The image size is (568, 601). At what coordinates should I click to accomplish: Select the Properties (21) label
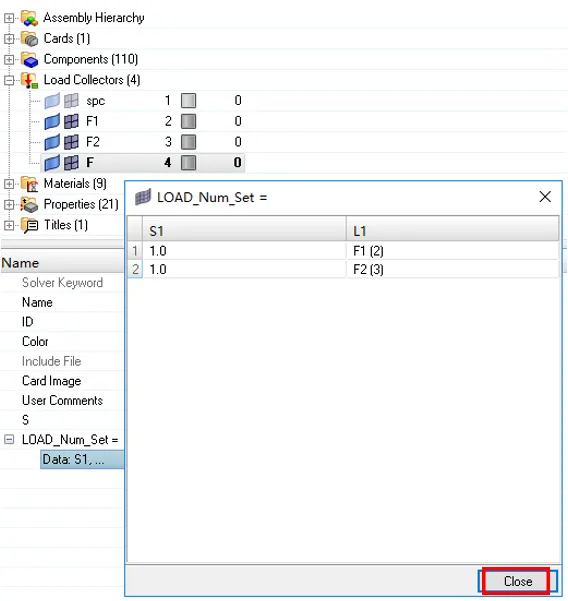tap(81, 205)
